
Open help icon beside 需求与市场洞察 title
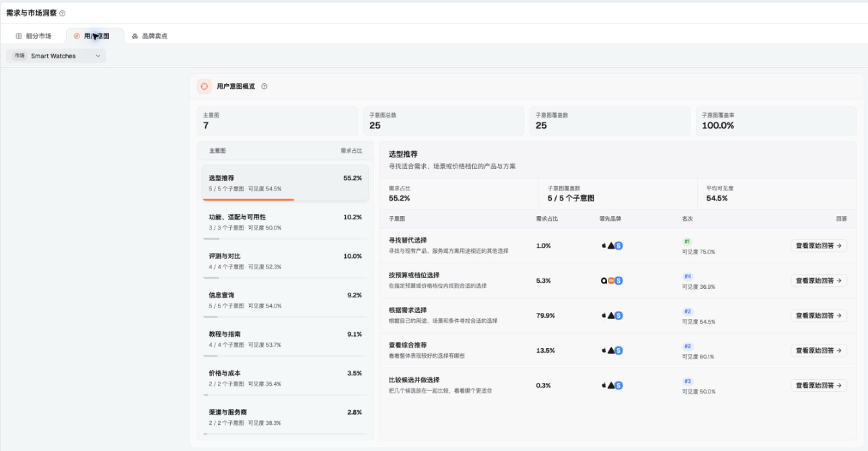(x=63, y=13)
